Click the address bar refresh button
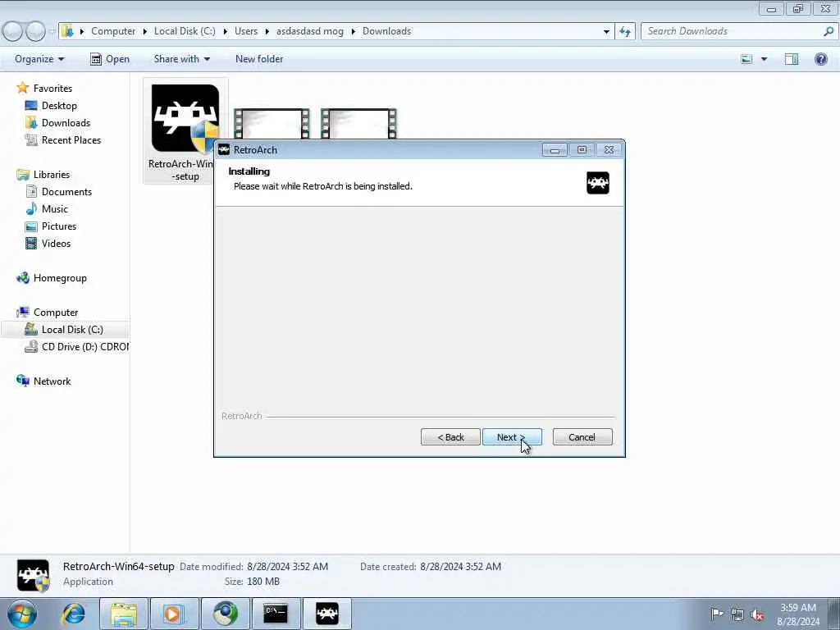 tap(625, 31)
